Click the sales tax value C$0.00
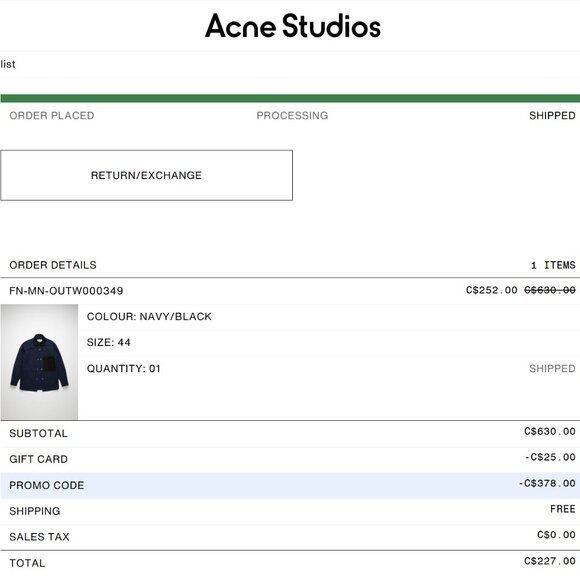 556,535
